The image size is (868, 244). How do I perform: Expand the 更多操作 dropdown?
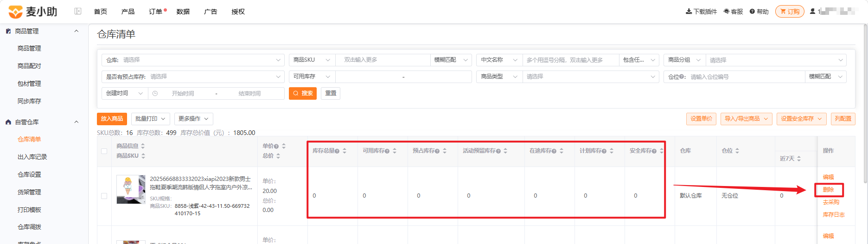(194, 119)
